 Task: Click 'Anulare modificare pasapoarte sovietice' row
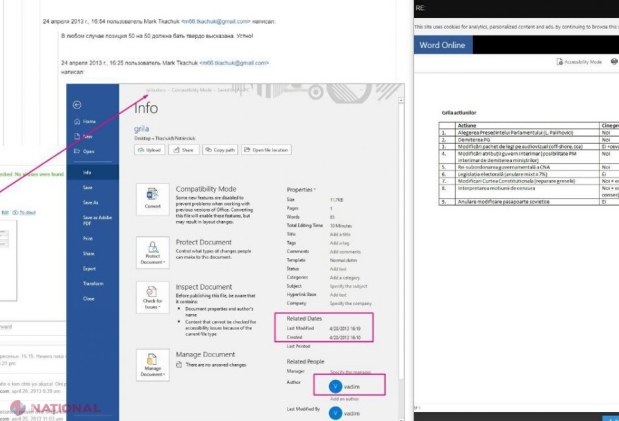coord(527,202)
